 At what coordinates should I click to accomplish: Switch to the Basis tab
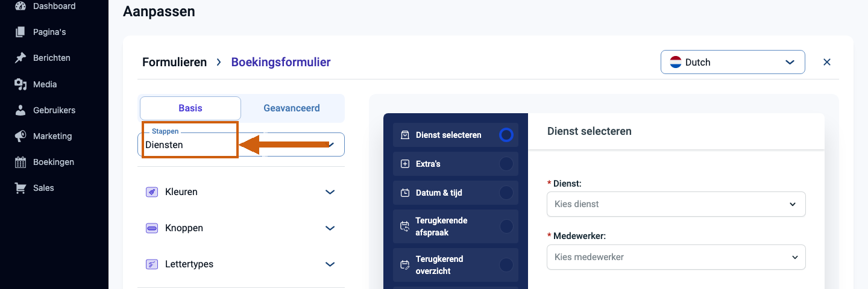[190, 108]
